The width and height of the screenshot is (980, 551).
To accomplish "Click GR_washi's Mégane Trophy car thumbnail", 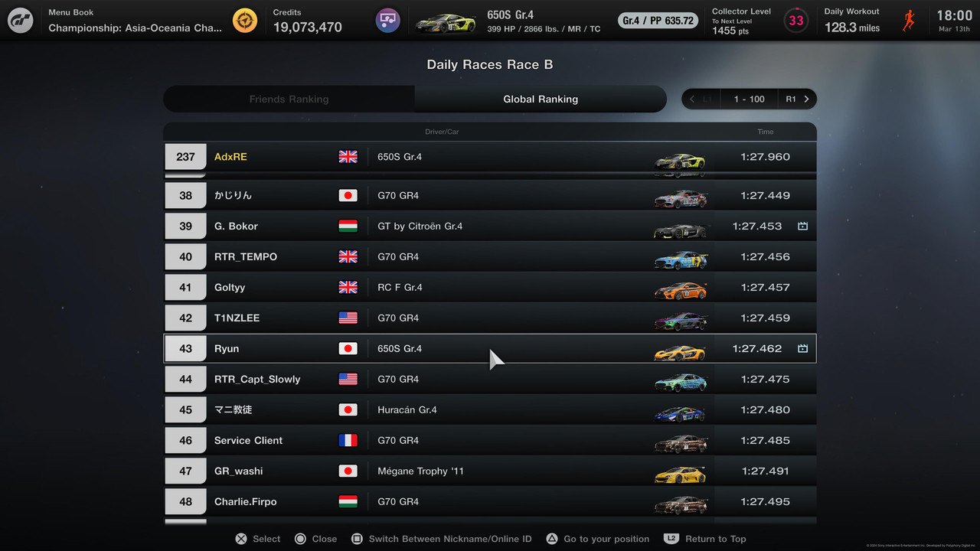I will point(680,474).
